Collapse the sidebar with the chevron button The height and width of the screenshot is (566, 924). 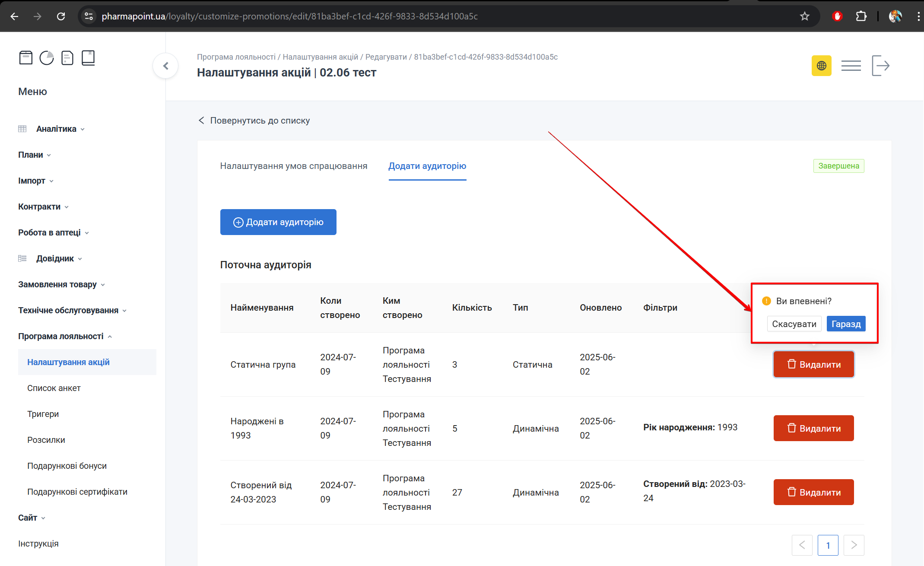tap(165, 66)
